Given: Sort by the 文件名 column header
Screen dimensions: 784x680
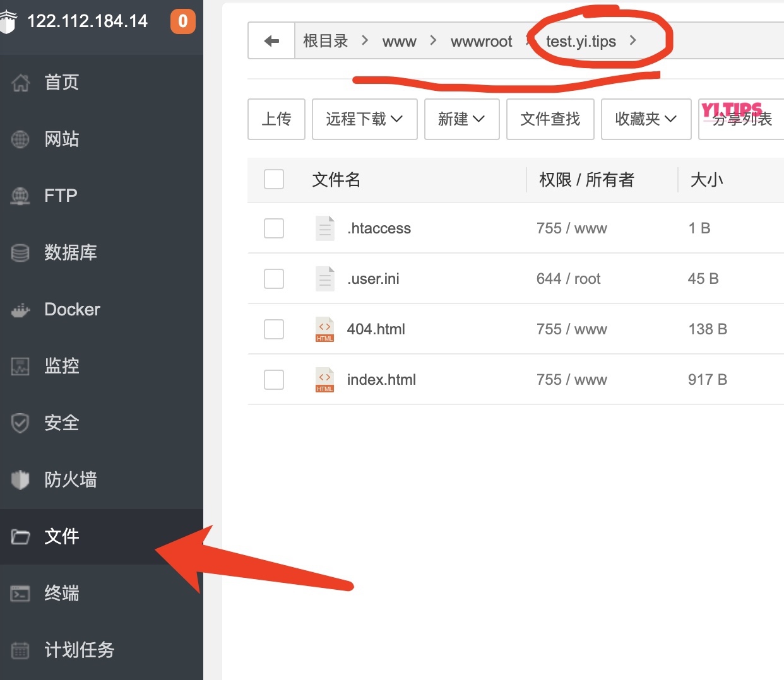Looking at the screenshot, I should pos(336,180).
